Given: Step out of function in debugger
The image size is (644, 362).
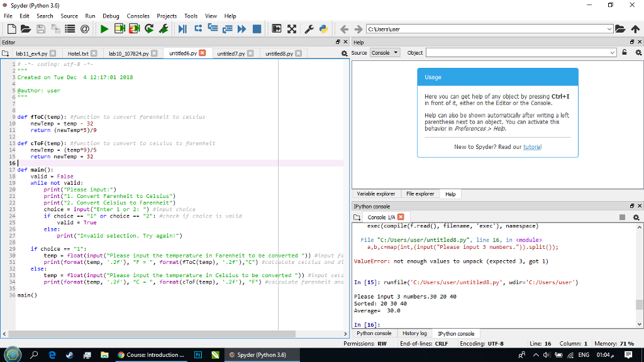Looking at the screenshot, I should point(227,29).
